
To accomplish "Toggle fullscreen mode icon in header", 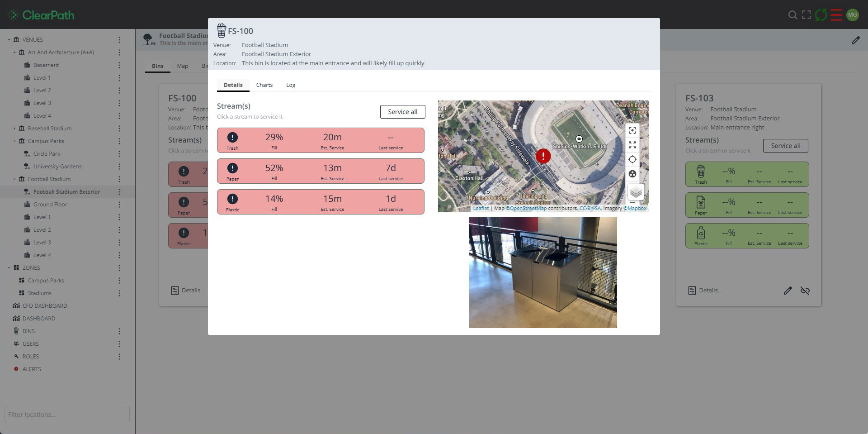I will point(807,15).
